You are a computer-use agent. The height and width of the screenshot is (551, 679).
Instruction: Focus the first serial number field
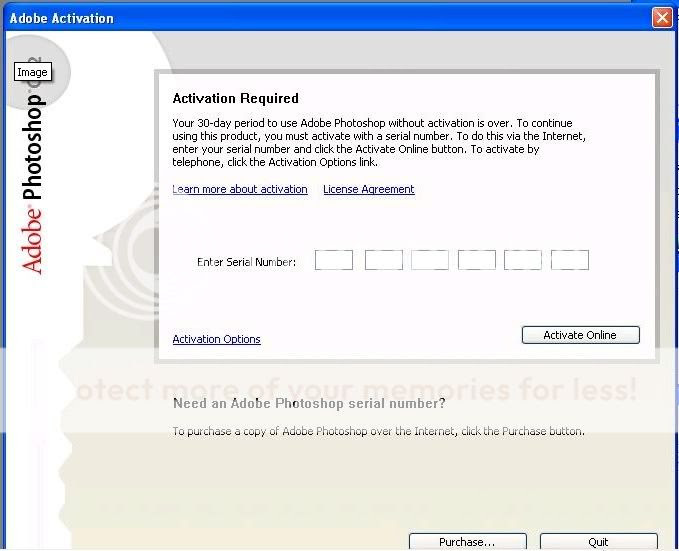coord(333,260)
